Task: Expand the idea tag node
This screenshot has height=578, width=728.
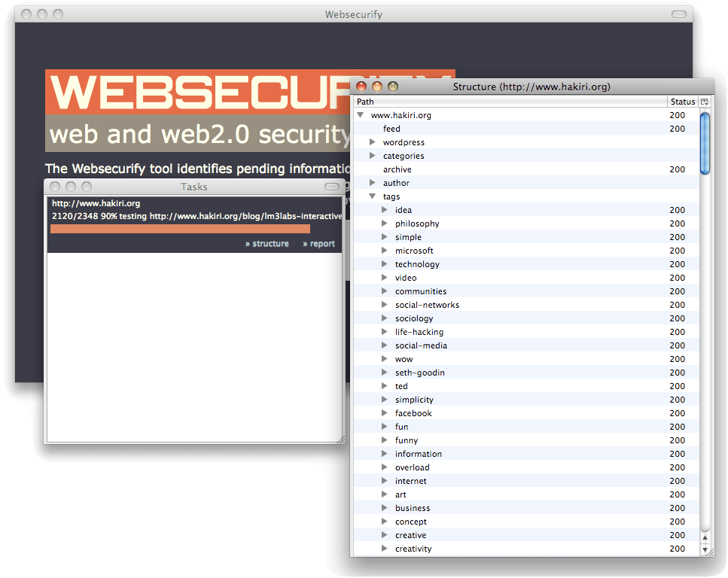Action: click(x=385, y=209)
